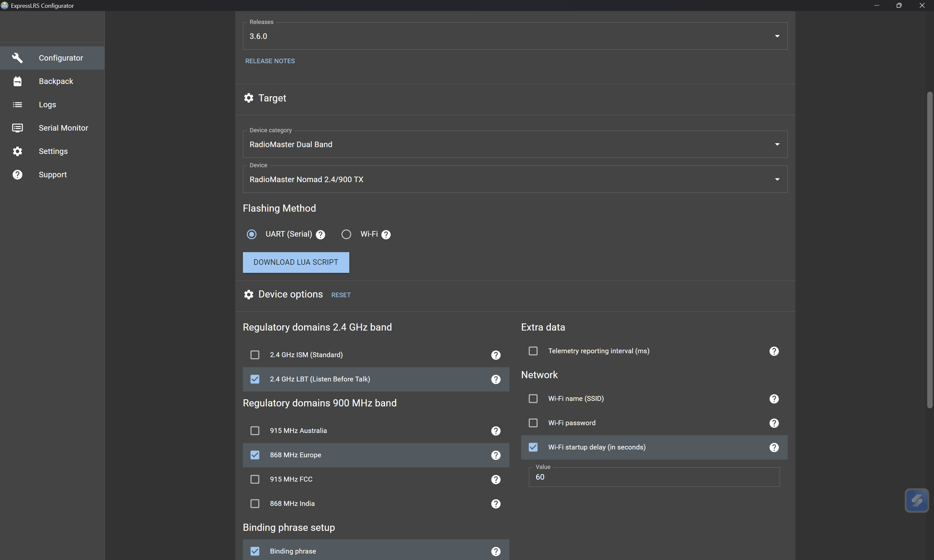Show help for 868 MHz Europe domain

[496, 455]
